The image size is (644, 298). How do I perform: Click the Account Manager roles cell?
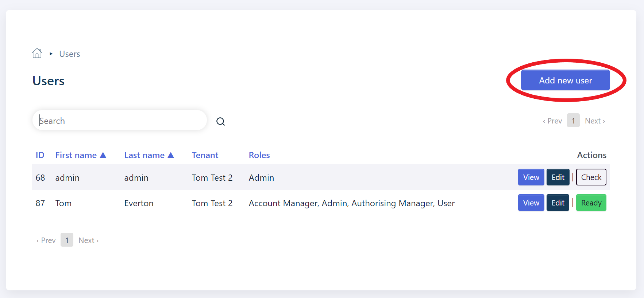click(x=352, y=203)
